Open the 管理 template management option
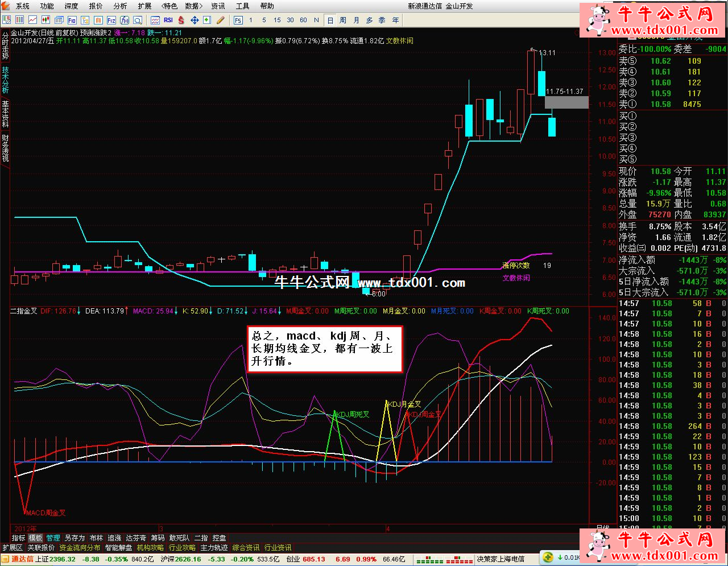The height and width of the screenshot is (566, 728). click(x=53, y=538)
